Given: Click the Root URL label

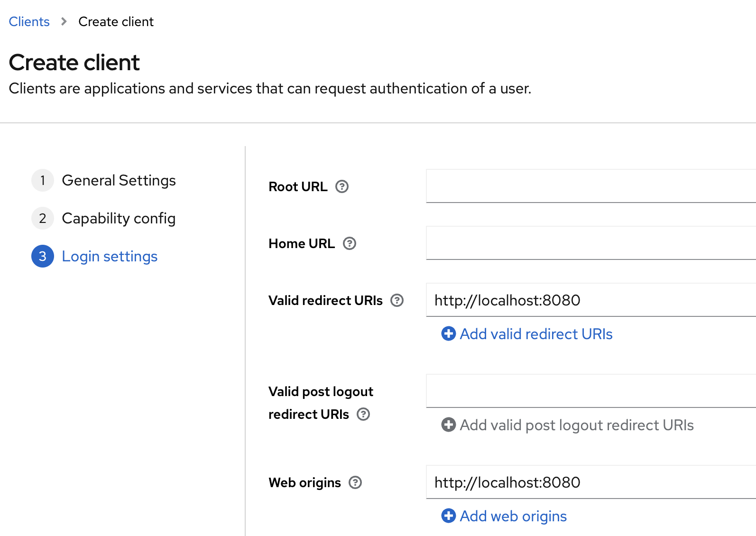Looking at the screenshot, I should [298, 186].
